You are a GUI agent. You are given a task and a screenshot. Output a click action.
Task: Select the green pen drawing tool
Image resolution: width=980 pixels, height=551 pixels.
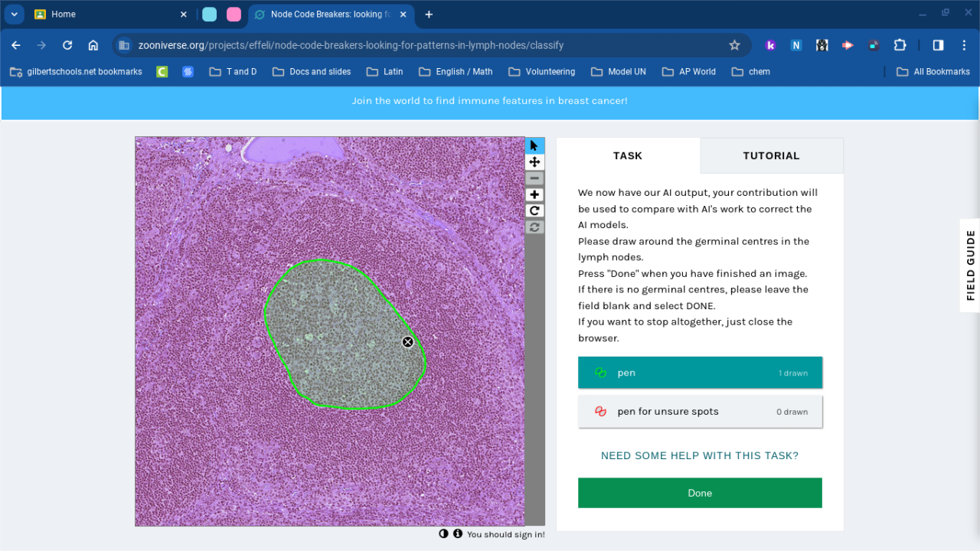pyautogui.click(x=700, y=373)
